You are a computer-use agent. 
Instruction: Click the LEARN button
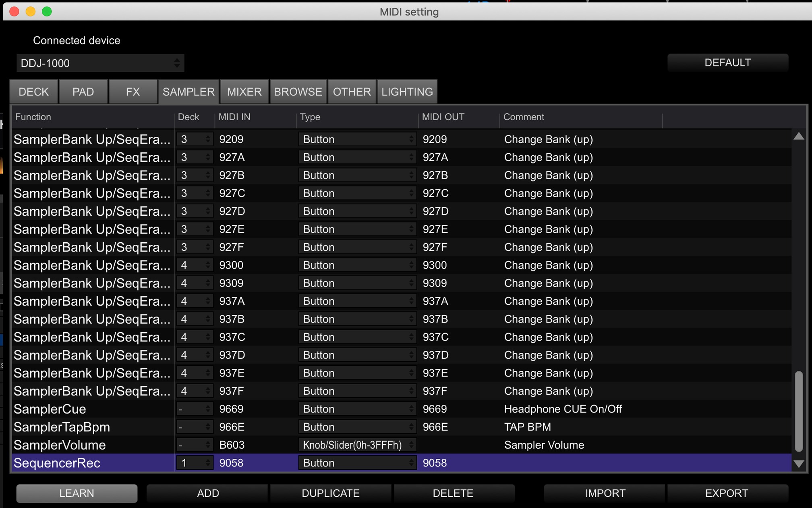click(77, 493)
